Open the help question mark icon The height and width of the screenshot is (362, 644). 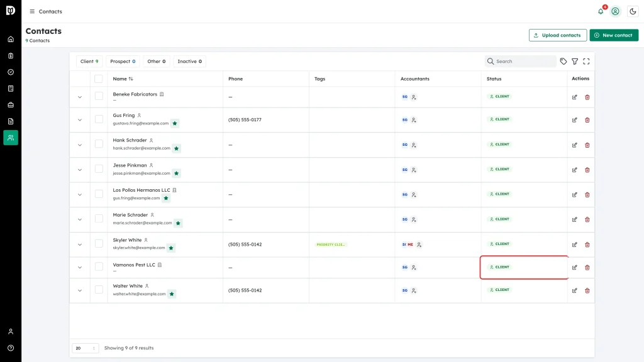pos(11,348)
